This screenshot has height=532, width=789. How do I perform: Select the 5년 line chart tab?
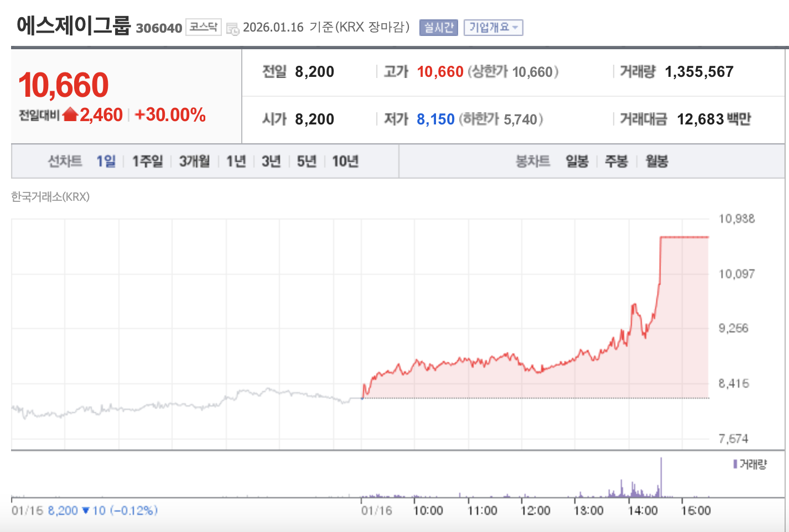point(307,161)
